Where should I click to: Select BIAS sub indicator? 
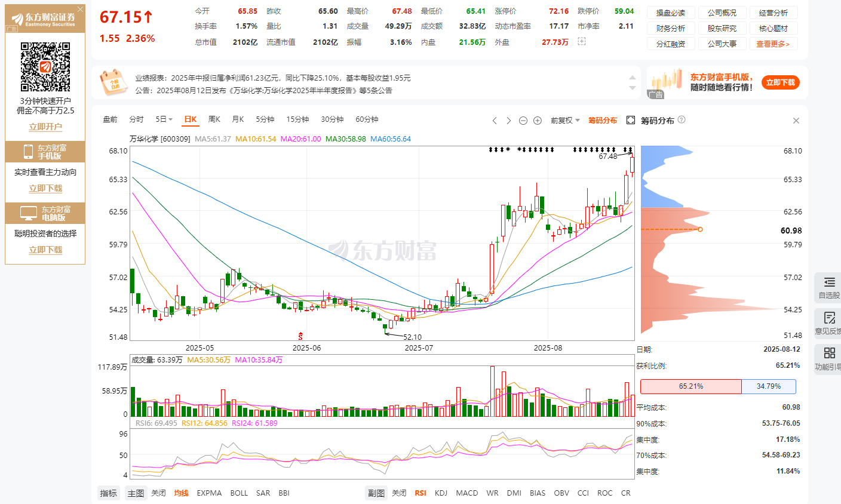point(538,493)
